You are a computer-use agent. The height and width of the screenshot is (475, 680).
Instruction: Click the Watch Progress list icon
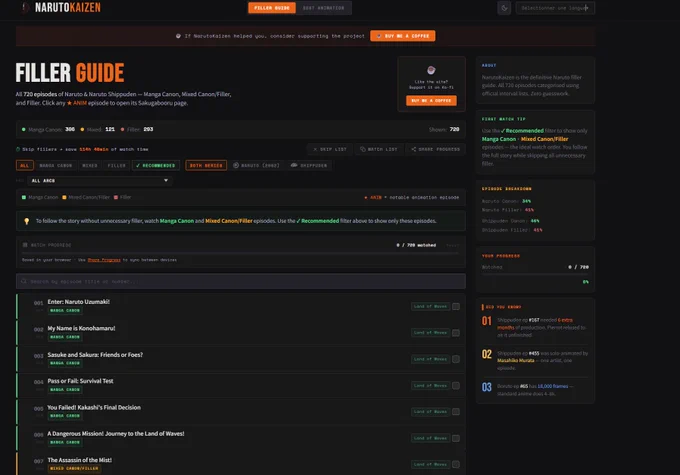[25, 245]
